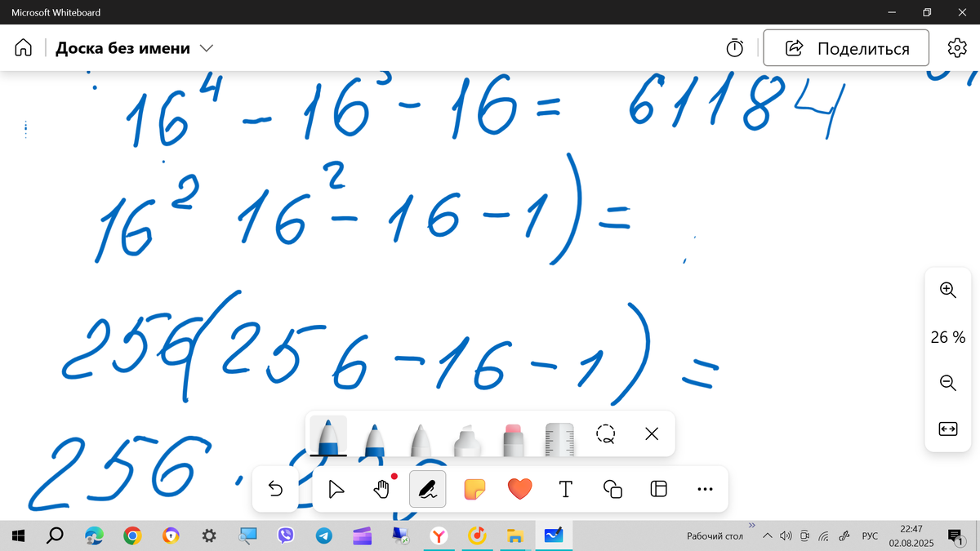Activate the lasso select tool
This screenshot has height=551, width=980.
(x=605, y=434)
